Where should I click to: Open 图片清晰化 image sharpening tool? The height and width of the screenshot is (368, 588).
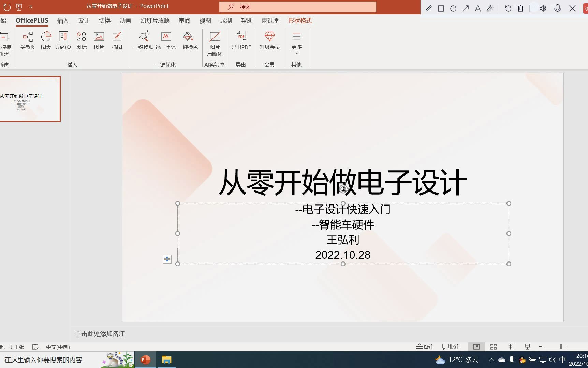pyautogui.click(x=215, y=44)
